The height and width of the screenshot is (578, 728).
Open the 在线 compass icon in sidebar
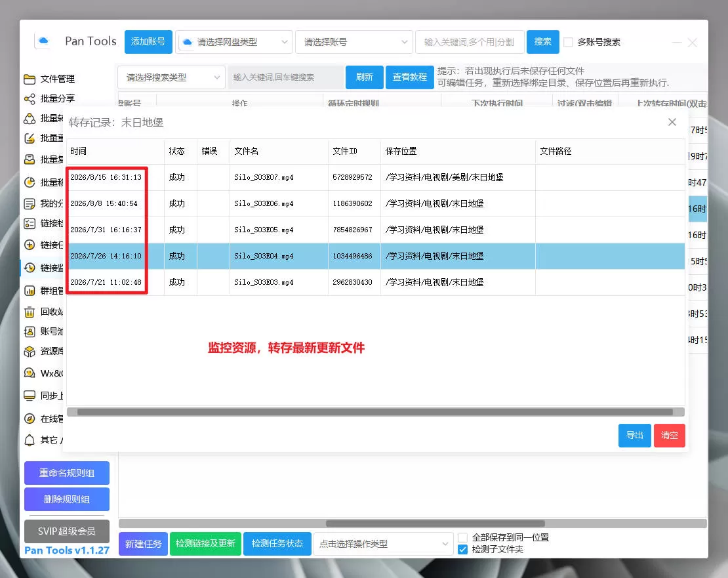(30, 419)
